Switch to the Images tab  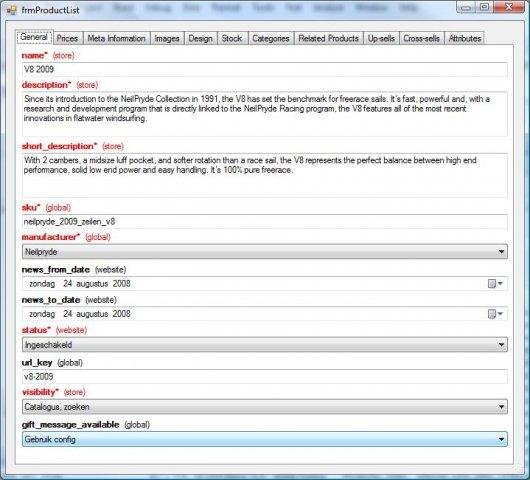click(x=167, y=39)
